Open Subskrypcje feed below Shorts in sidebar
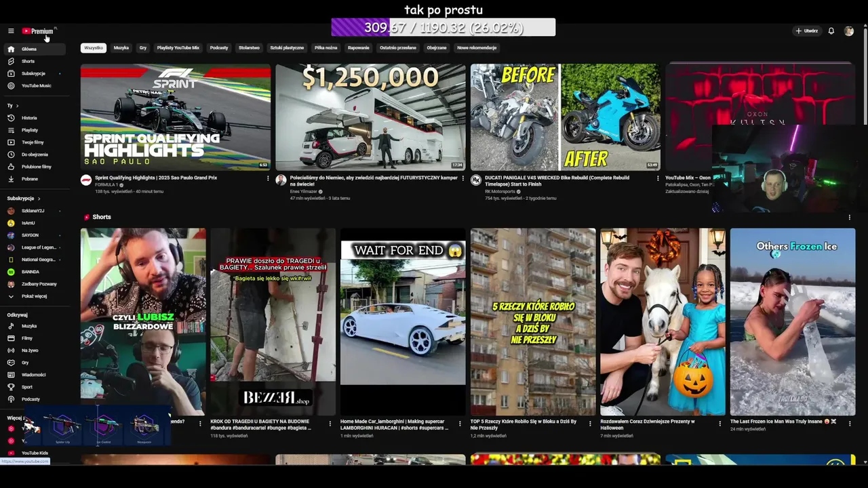This screenshot has height=488, width=868. point(34,73)
